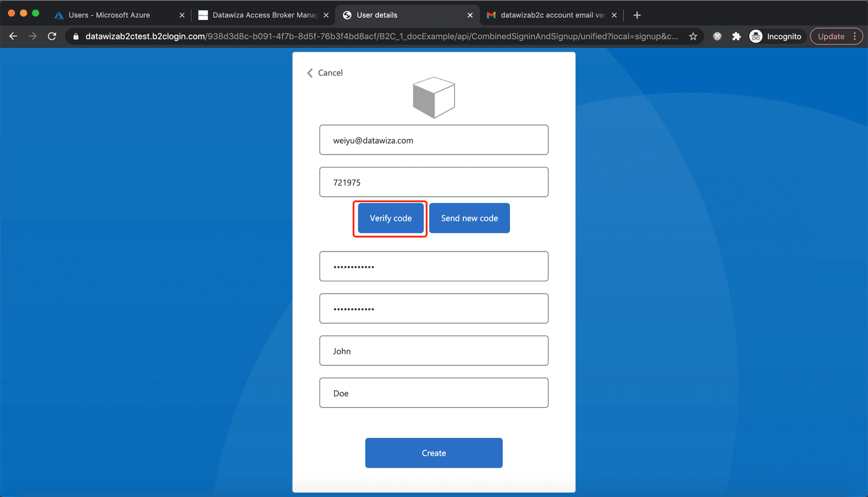Focus the confirm password field
Image resolution: width=868 pixels, height=497 pixels.
pos(434,308)
